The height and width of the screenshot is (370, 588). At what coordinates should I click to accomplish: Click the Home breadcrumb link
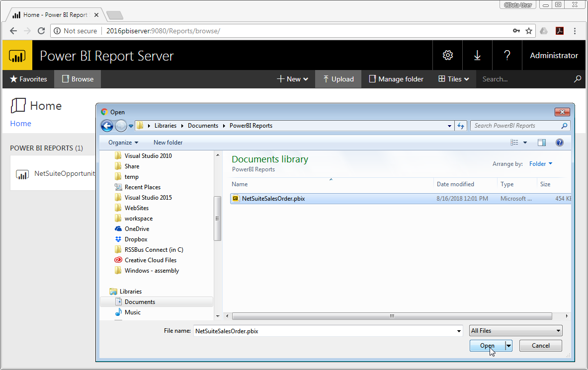[x=21, y=124]
